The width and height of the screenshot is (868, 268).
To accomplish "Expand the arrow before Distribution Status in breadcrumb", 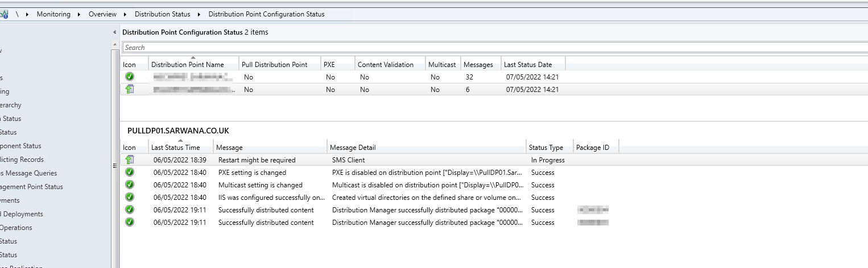I will (x=125, y=14).
